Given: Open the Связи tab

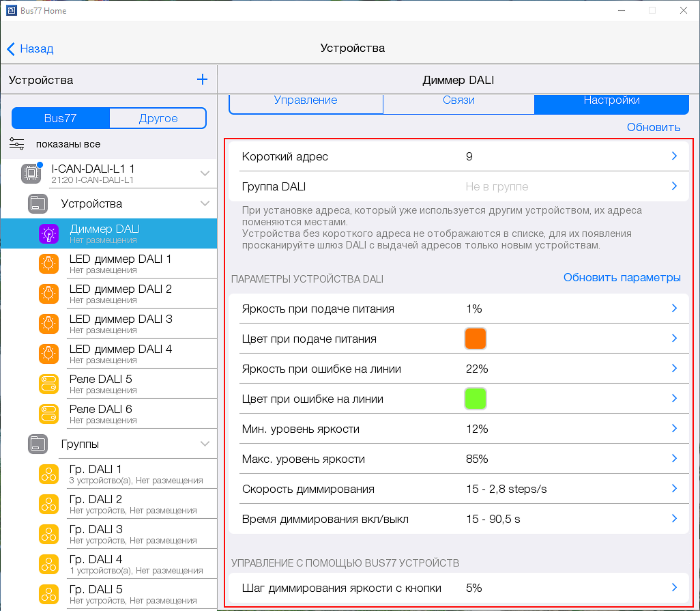Looking at the screenshot, I should pos(458,102).
